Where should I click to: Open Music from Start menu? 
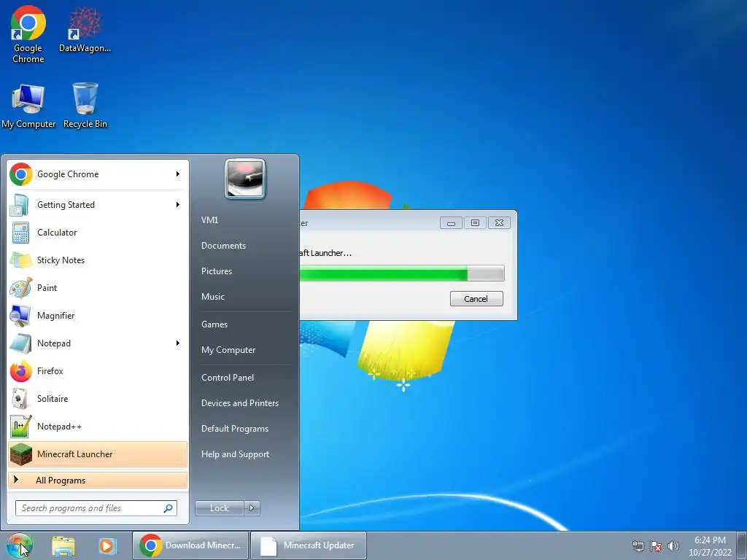212,297
